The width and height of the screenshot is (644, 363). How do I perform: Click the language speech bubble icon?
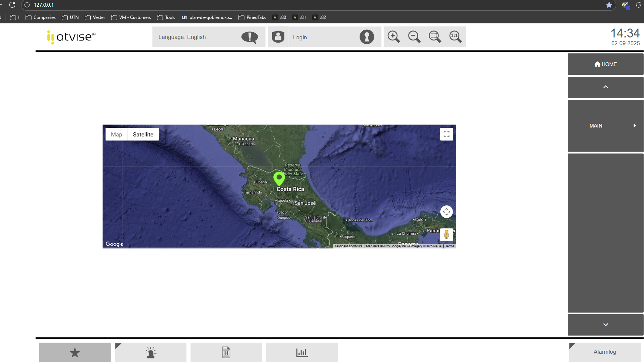pyautogui.click(x=250, y=37)
